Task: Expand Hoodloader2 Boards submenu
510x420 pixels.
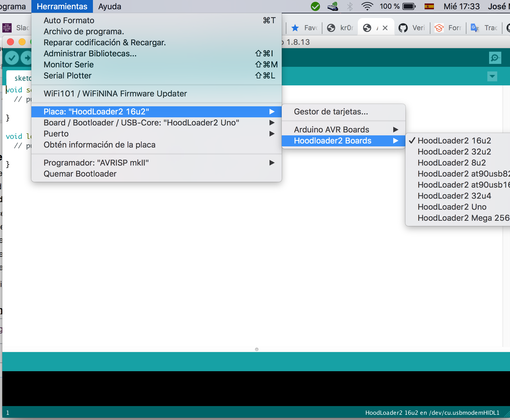Action: (344, 141)
